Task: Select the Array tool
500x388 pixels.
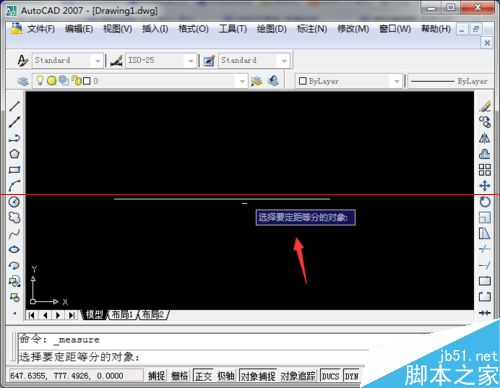Action: tap(485, 170)
